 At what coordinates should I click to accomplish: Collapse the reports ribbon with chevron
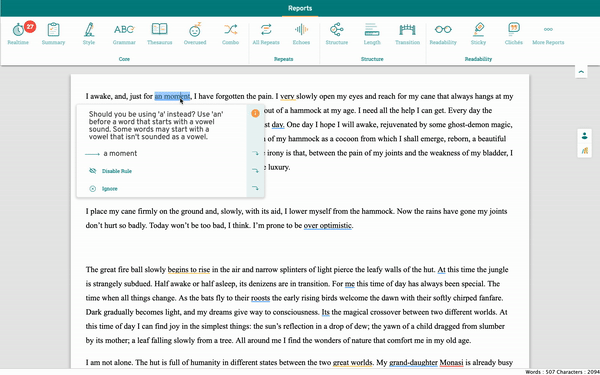[581, 72]
